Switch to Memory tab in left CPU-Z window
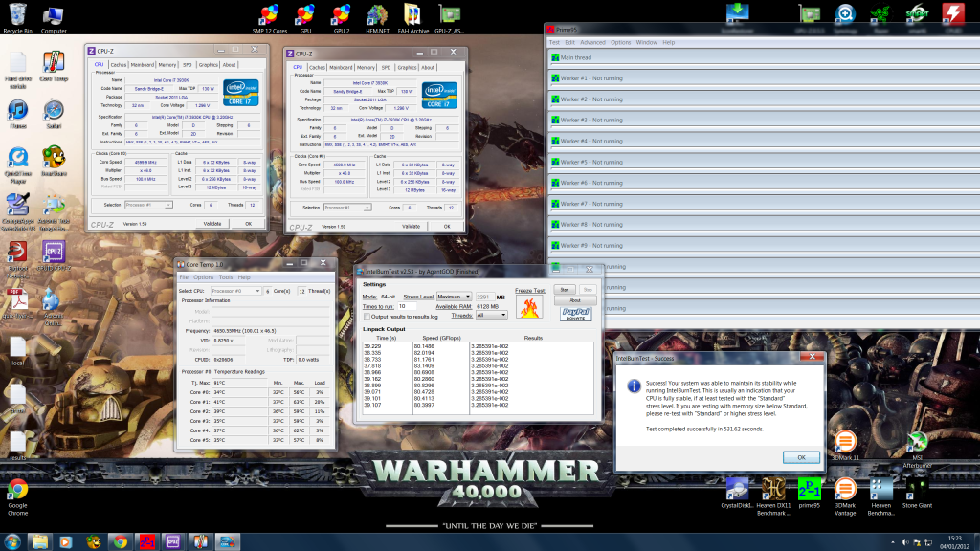 tap(168, 65)
